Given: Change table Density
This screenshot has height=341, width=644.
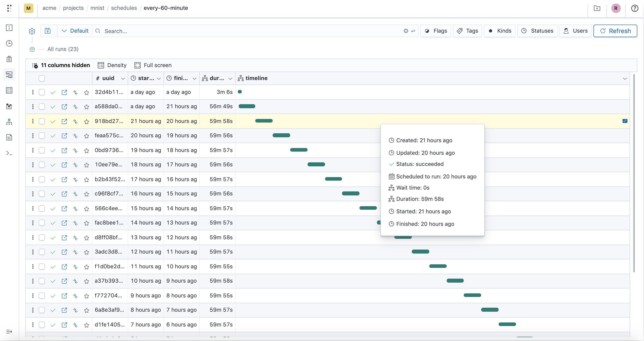Looking at the screenshot, I should pos(112,65).
